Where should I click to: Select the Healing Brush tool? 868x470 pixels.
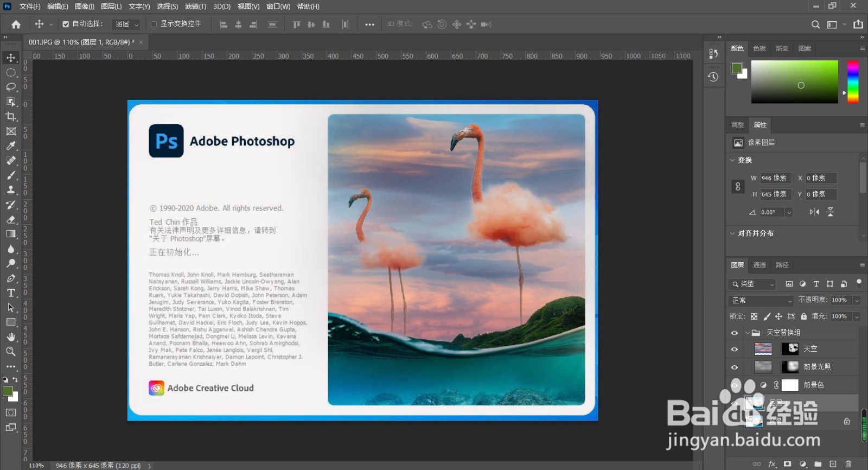11,160
